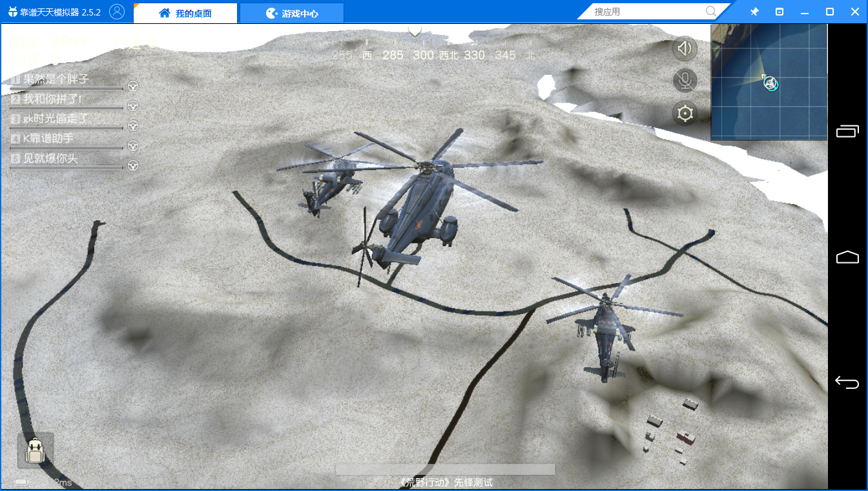Tap the Android home button
Screen dimensions: 868x491
(x=847, y=257)
